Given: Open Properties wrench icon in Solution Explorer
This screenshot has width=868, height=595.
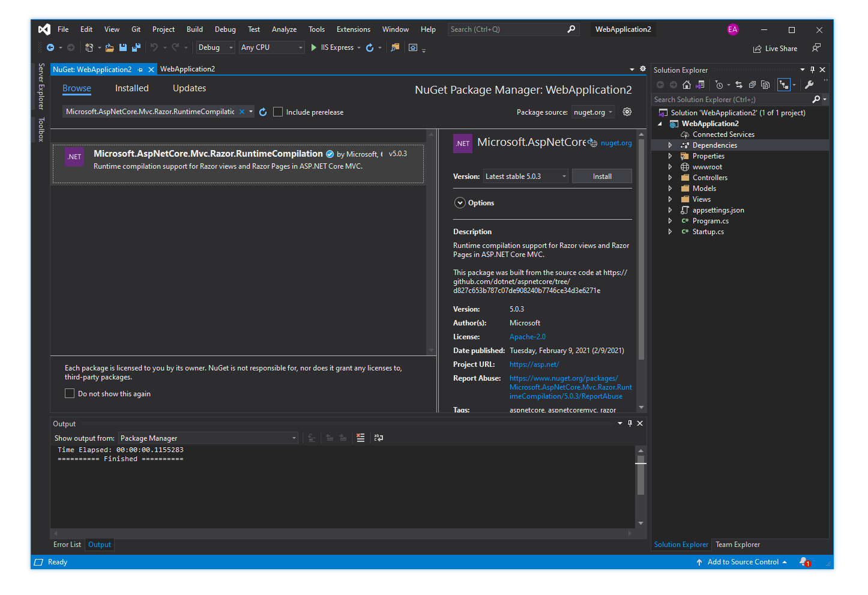Looking at the screenshot, I should coord(809,85).
